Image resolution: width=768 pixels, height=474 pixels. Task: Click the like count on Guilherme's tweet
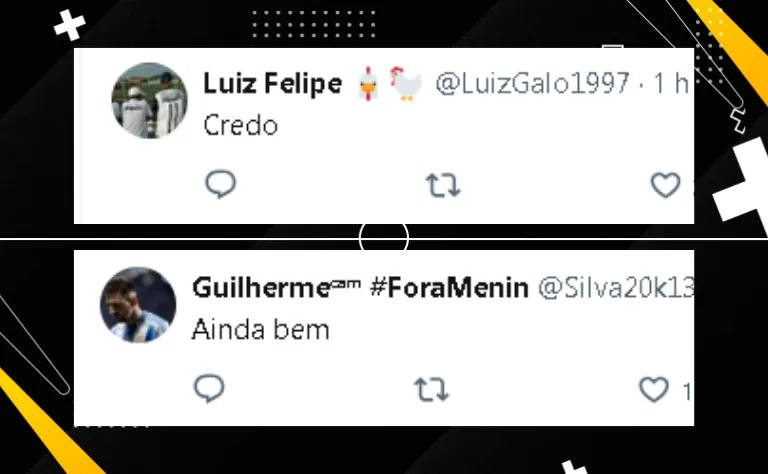[x=687, y=391]
